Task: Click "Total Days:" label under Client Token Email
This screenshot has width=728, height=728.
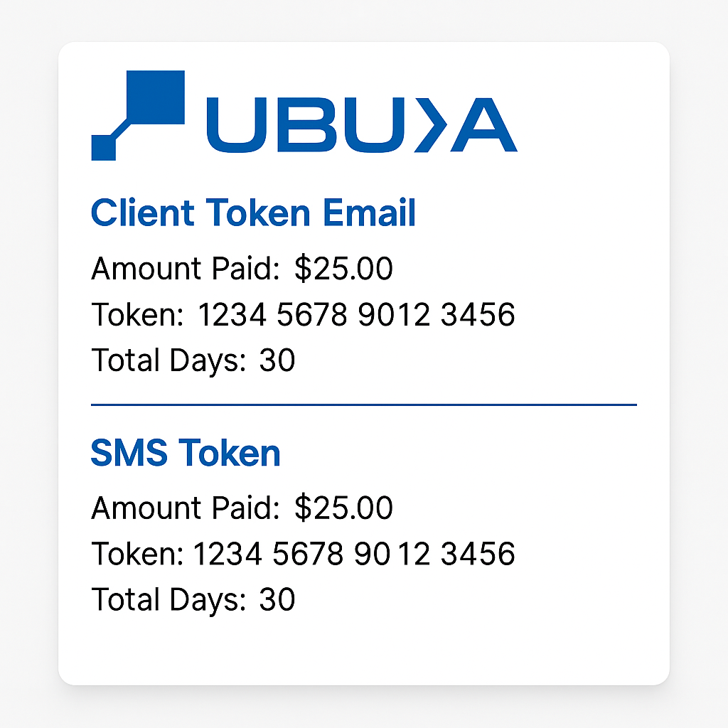Action: [x=168, y=360]
